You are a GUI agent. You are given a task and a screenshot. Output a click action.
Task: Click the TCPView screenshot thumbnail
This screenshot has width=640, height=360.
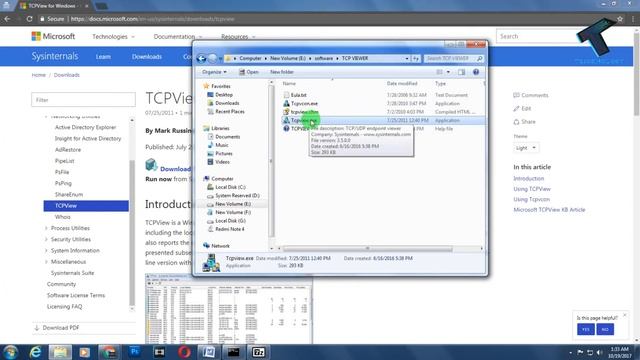tap(229, 309)
